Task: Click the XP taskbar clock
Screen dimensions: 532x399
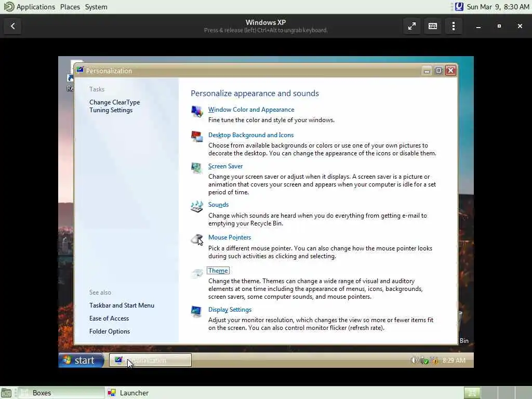Action: point(454,361)
